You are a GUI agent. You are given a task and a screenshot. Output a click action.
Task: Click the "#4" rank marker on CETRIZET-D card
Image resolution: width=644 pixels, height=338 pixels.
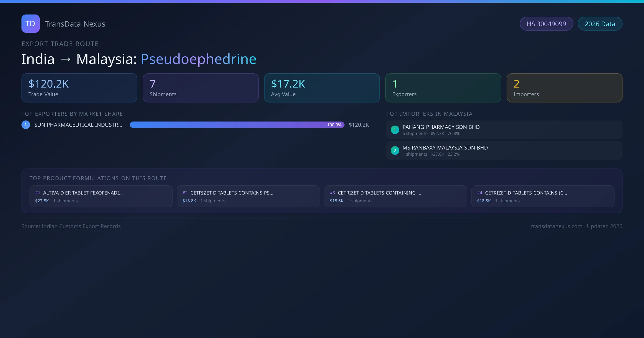pyautogui.click(x=480, y=193)
